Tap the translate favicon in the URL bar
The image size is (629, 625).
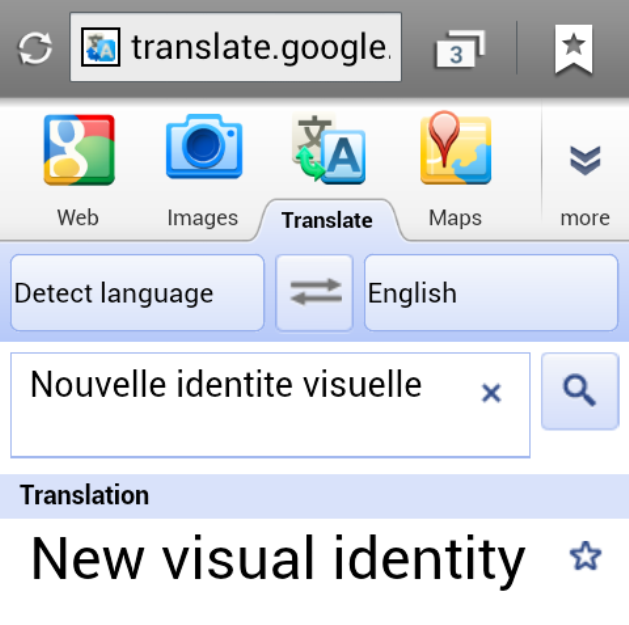pyautogui.click(x=100, y=47)
